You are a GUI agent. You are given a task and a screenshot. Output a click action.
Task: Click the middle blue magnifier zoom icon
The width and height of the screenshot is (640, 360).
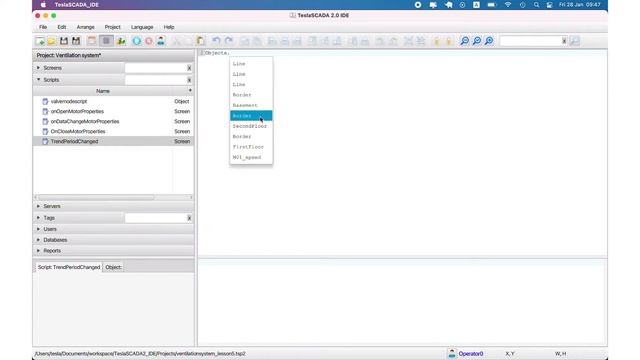pos(477,41)
